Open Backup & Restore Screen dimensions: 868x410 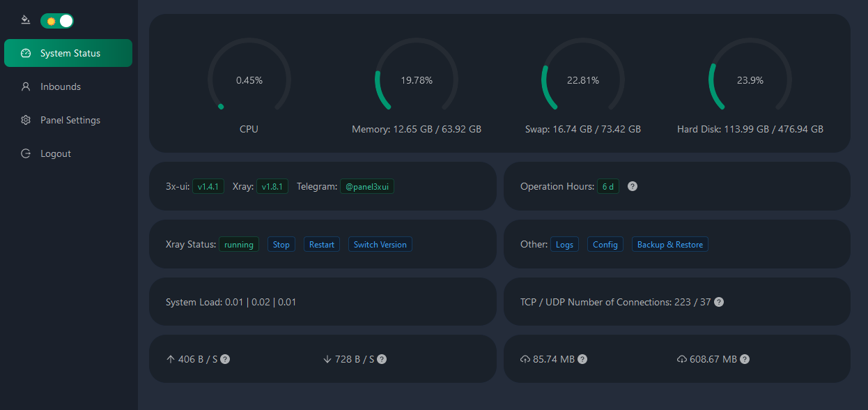pyautogui.click(x=669, y=245)
